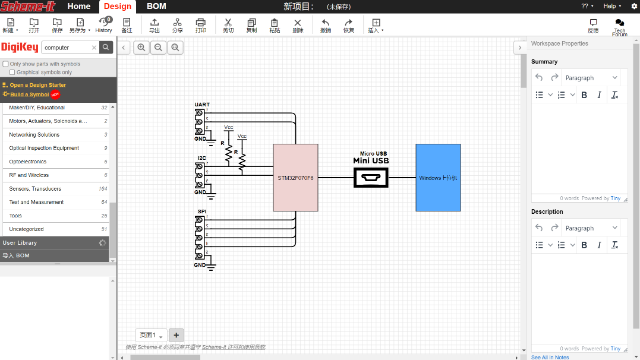Image resolution: width=640 pixels, height=360 pixels.
Task: Switch to the BOM tab
Action: tap(156, 6)
